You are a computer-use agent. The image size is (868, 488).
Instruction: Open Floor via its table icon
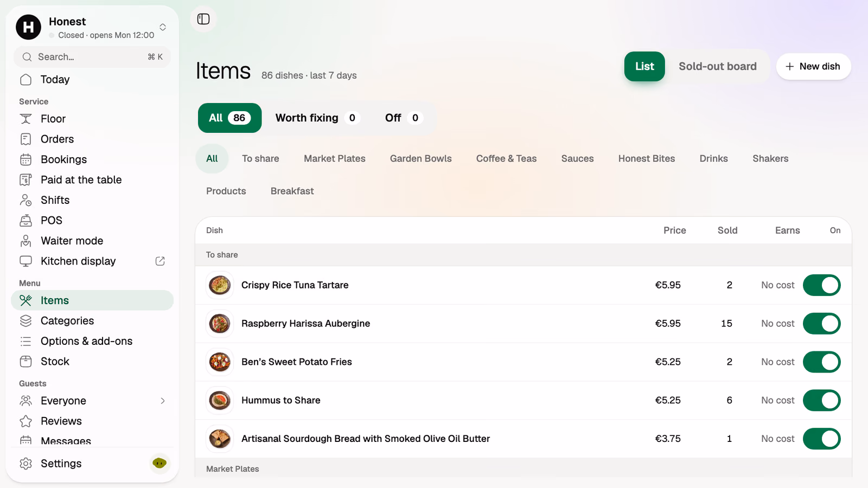click(x=25, y=119)
